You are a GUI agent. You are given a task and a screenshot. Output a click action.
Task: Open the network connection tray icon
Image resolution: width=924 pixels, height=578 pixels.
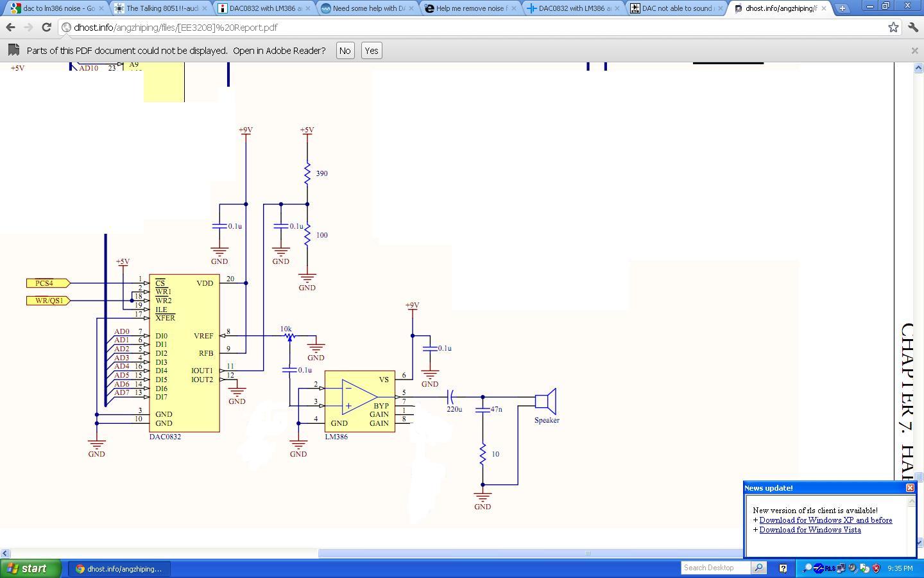click(x=841, y=568)
